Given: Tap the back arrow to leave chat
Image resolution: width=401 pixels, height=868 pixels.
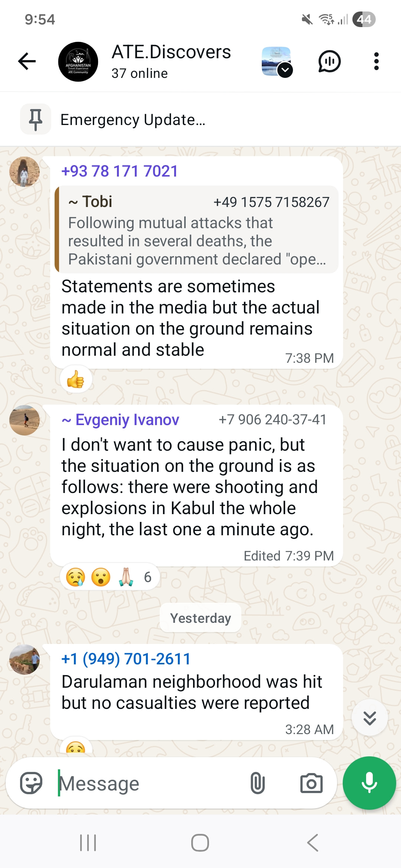Looking at the screenshot, I should (27, 62).
